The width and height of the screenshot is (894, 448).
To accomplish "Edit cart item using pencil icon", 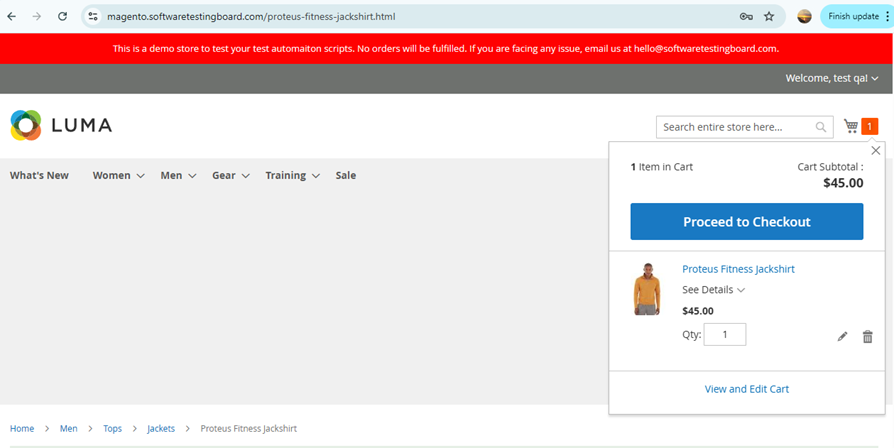I will (x=842, y=337).
